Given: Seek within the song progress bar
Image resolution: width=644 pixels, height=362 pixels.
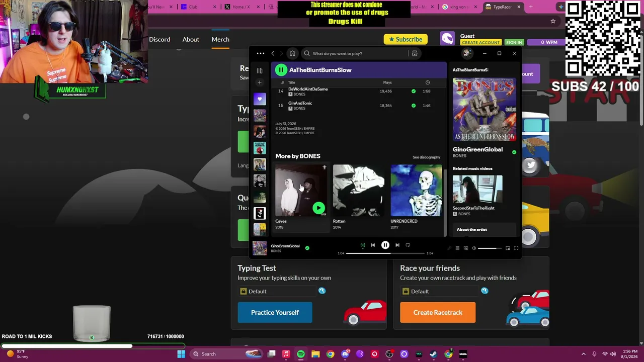Looking at the screenshot, I should [x=385, y=253].
